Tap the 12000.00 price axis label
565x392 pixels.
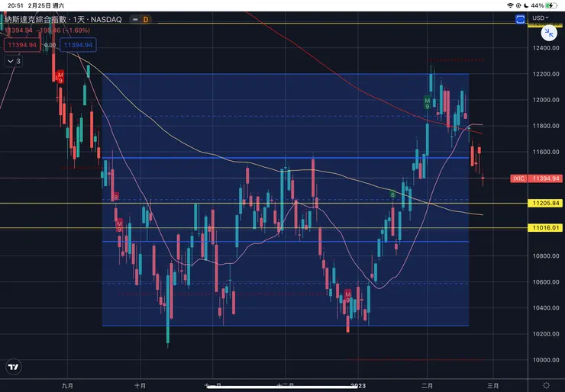click(546, 100)
